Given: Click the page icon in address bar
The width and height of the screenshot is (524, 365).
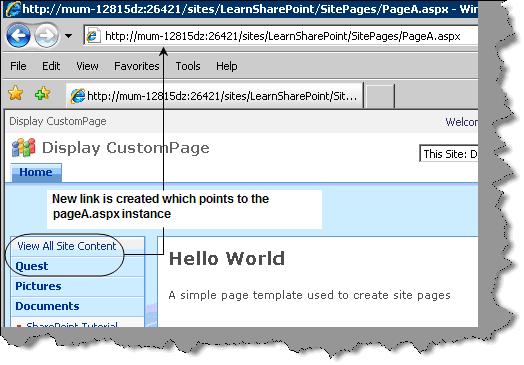Looking at the screenshot, I should click(92, 36).
